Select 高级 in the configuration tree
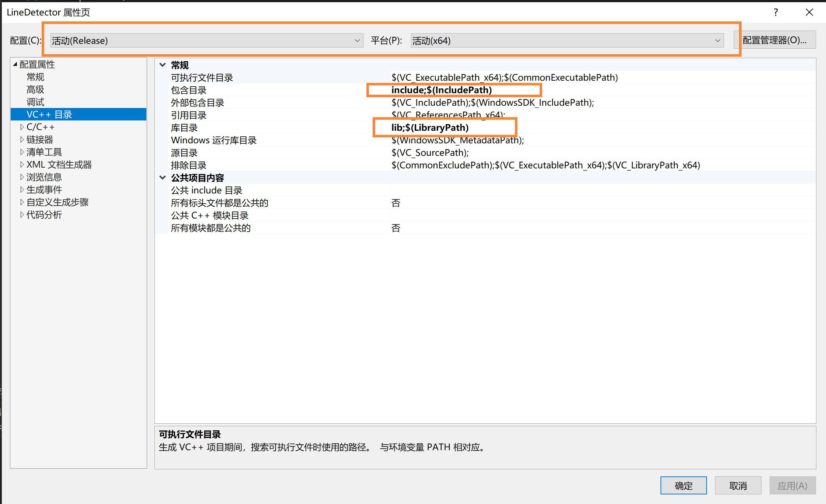The image size is (826, 504). point(35,90)
